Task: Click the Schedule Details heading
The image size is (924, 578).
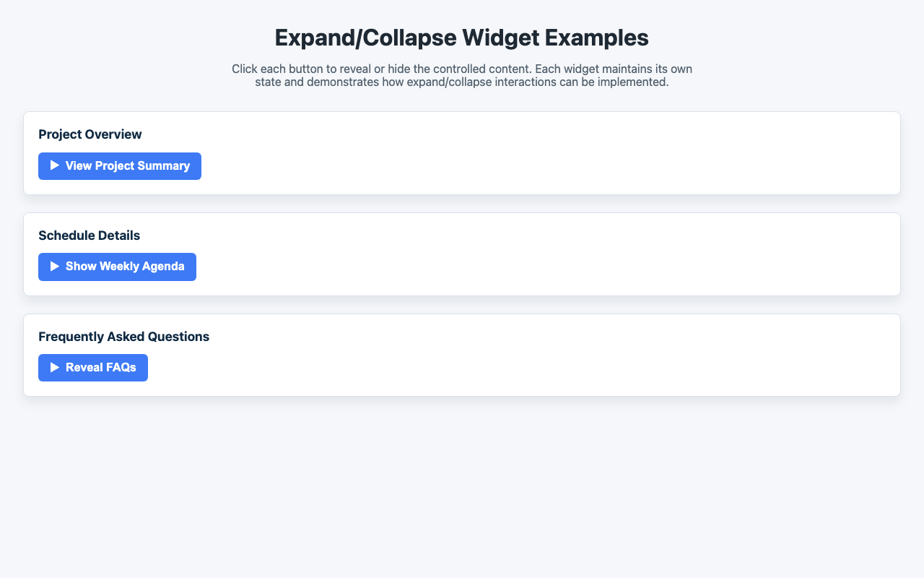Action: (89, 236)
